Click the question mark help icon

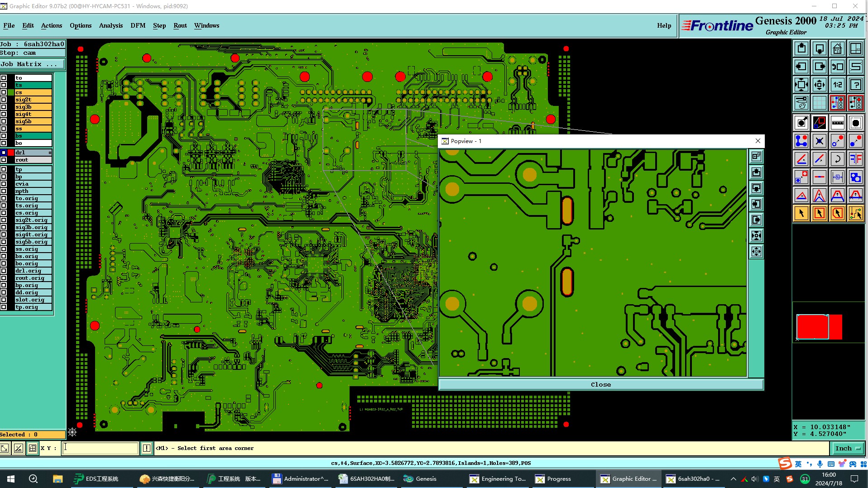(856, 85)
